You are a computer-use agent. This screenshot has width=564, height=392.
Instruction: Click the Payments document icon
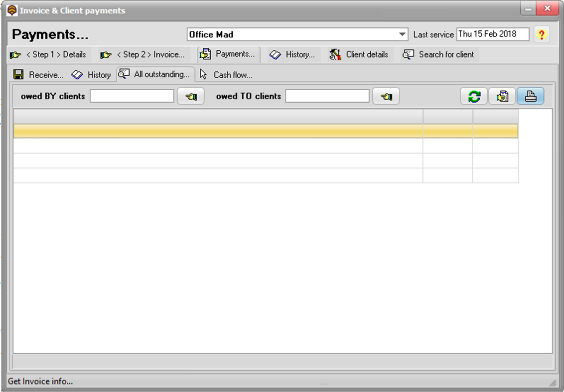(x=204, y=54)
